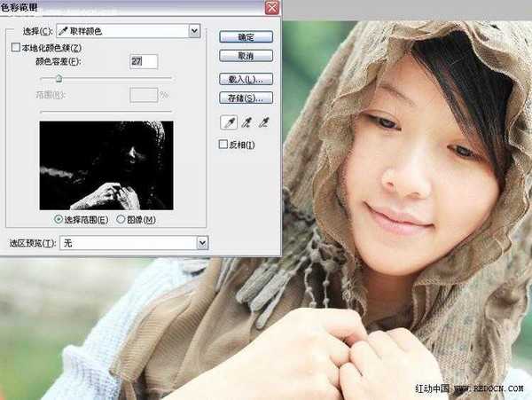Click the 存储 save button
Viewport: 532px width, 400px height.
click(246, 97)
